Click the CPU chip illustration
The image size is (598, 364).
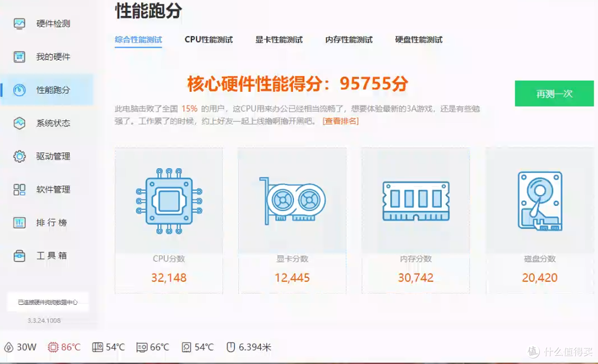(x=169, y=201)
